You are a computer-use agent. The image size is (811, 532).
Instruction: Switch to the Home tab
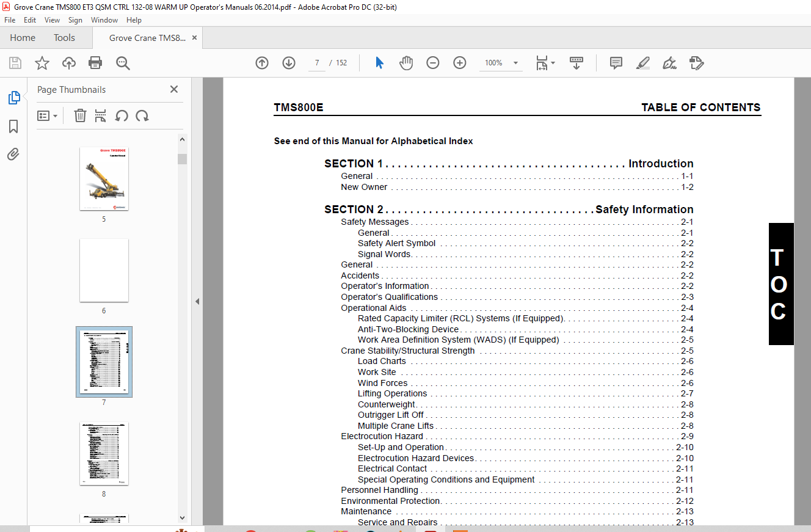(23, 38)
